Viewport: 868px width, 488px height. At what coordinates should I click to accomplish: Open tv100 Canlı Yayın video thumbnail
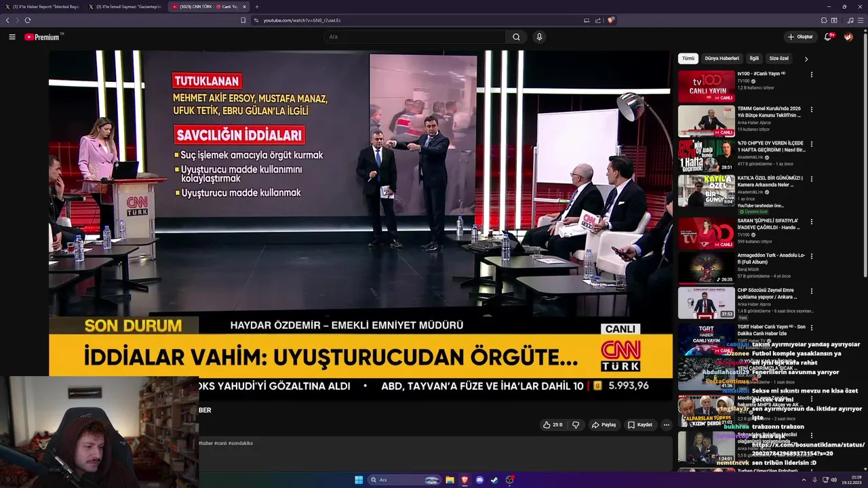(707, 86)
